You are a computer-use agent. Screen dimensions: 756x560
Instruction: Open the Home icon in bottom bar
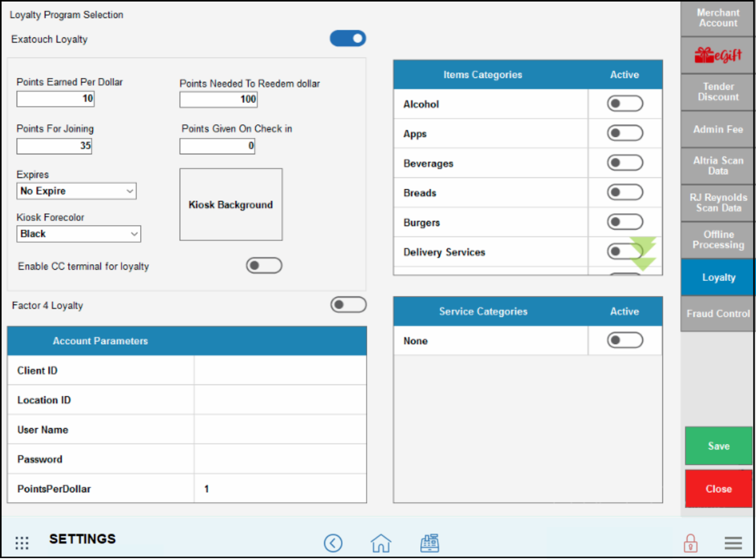pyautogui.click(x=381, y=543)
